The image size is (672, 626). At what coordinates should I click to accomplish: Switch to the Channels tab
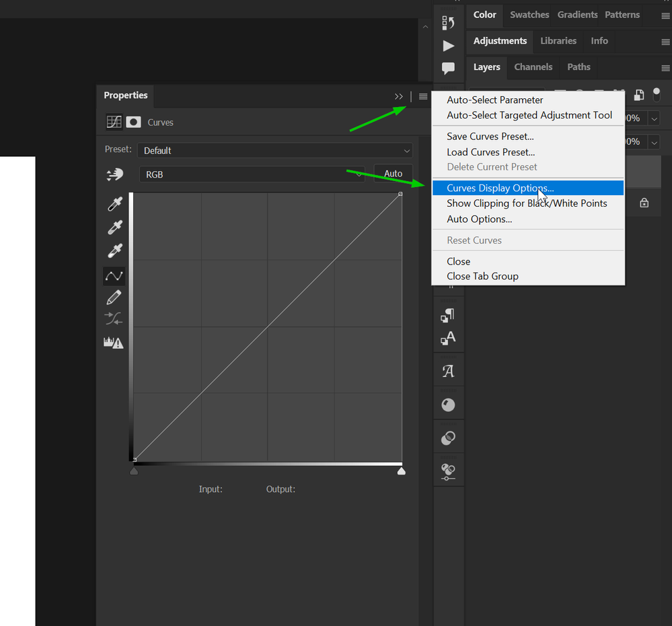pyautogui.click(x=533, y=67)
